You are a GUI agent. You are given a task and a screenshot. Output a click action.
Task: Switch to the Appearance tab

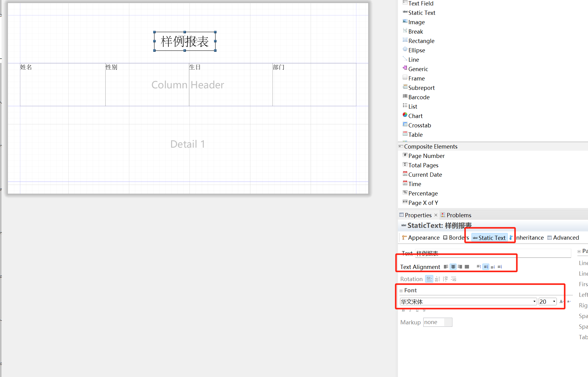[x=423, y=238]
